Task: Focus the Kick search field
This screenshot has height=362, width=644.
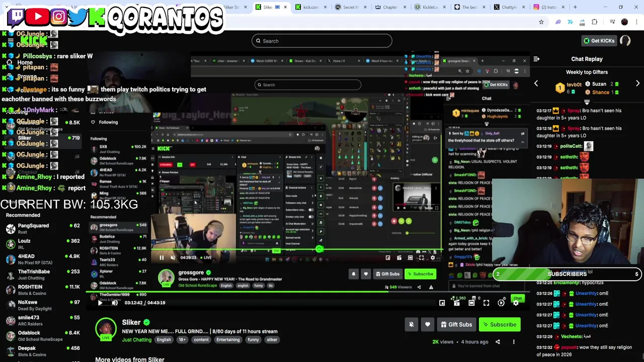Action: pos(322,41)
